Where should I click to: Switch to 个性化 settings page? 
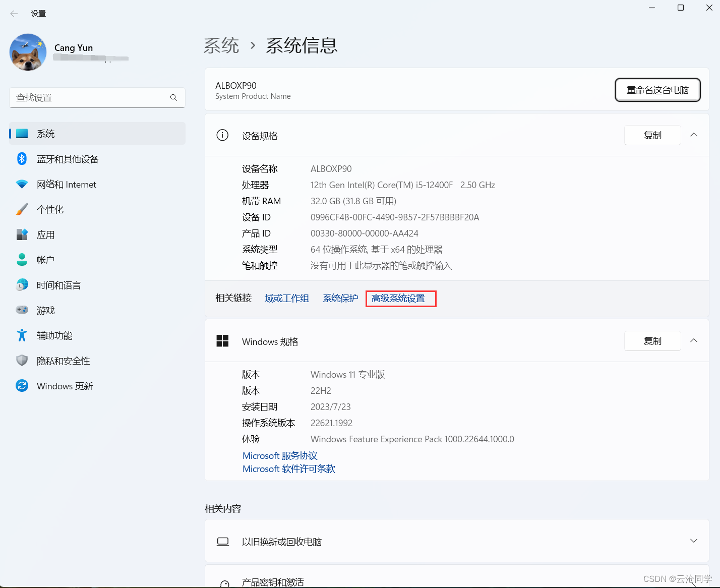click(x=97, y=209)
